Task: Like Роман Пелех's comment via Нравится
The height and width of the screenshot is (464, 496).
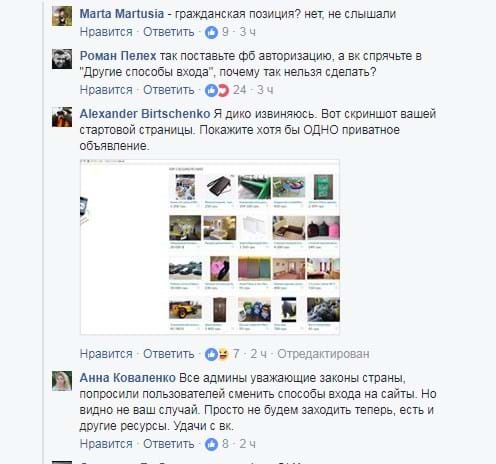Action: click(x=106, y=90)
